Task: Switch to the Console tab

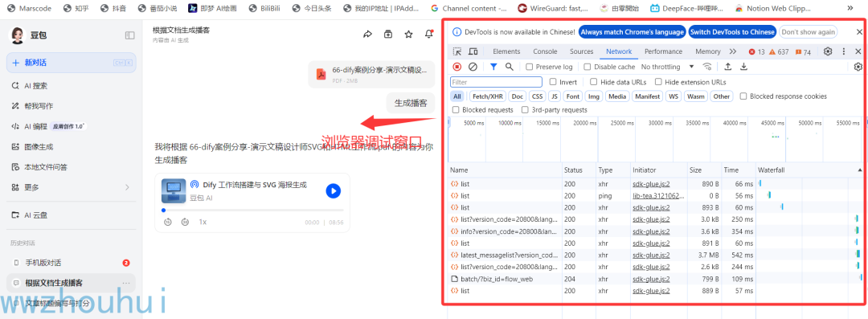Action: point(545,51)
